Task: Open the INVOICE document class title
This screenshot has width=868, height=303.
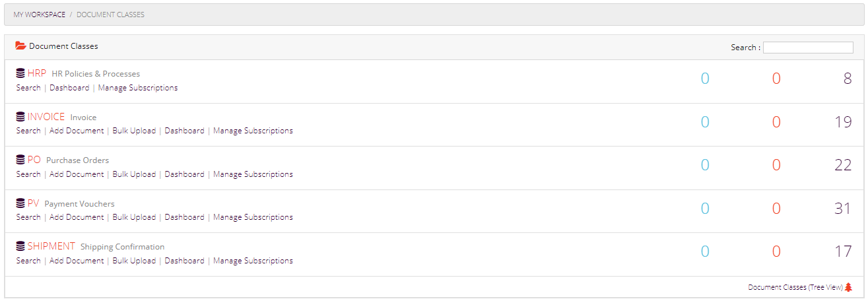Action: pyautogui.click(x=46, y=117)
